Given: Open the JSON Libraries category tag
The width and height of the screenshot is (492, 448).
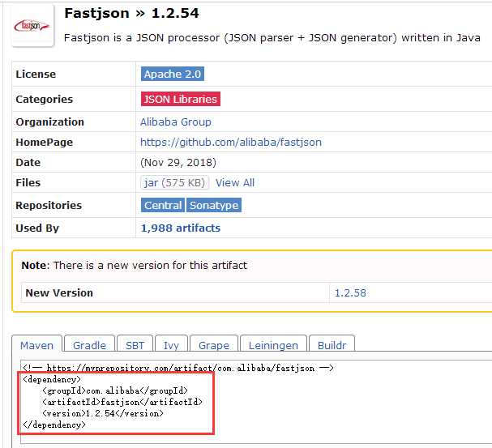Looking at the screenshot, I should pos(181,99).
